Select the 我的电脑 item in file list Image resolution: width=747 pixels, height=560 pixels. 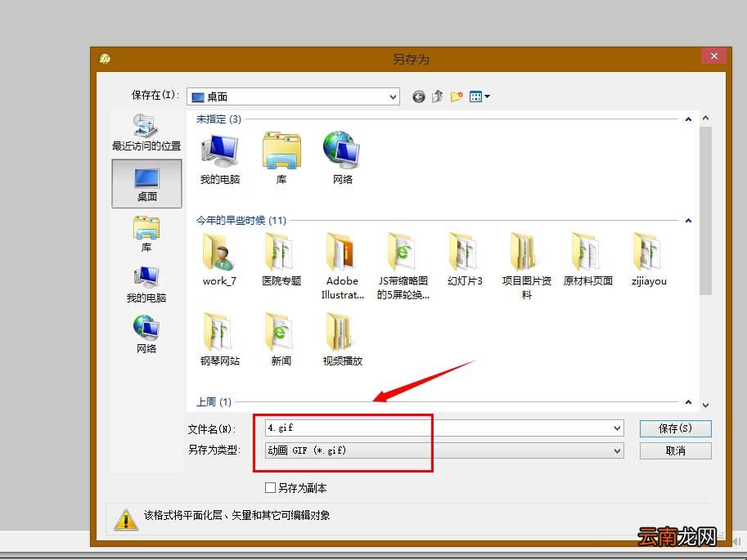point(219,159)
